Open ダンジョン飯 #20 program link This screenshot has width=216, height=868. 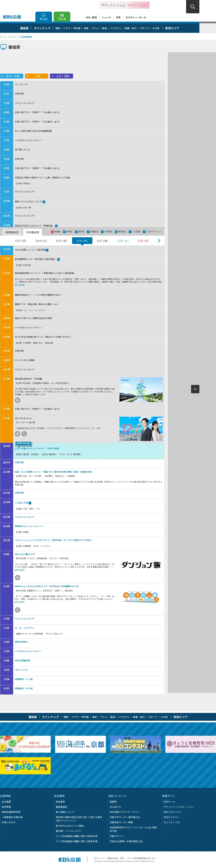coord(25,554)
